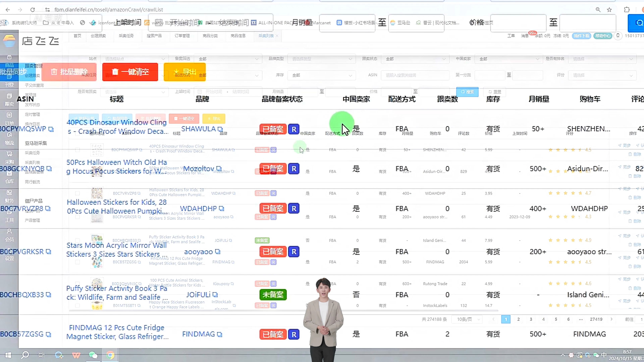Open the 品牌类型 dropdown

pyautogui.click(x=322, y=59)
